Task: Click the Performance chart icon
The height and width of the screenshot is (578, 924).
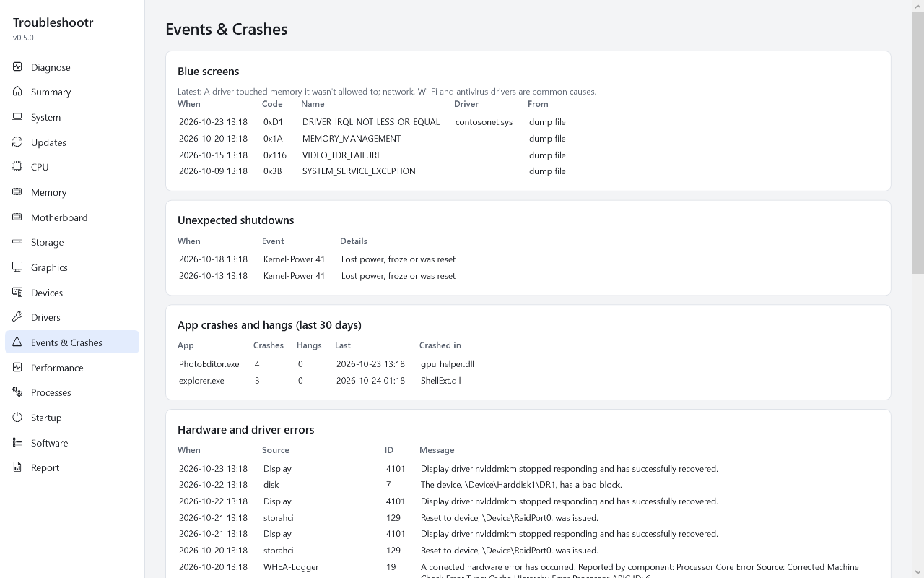Action: [x=17, y=368]
